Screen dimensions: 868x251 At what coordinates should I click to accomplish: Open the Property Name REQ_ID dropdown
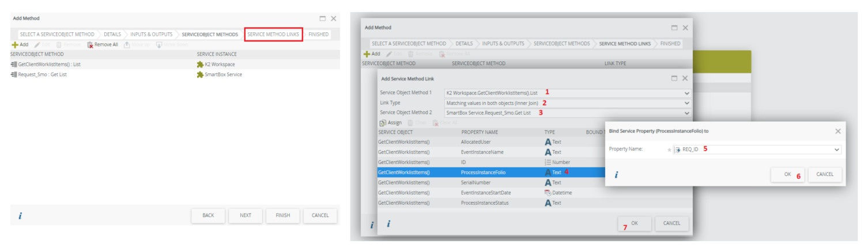[x=836, y=150]
